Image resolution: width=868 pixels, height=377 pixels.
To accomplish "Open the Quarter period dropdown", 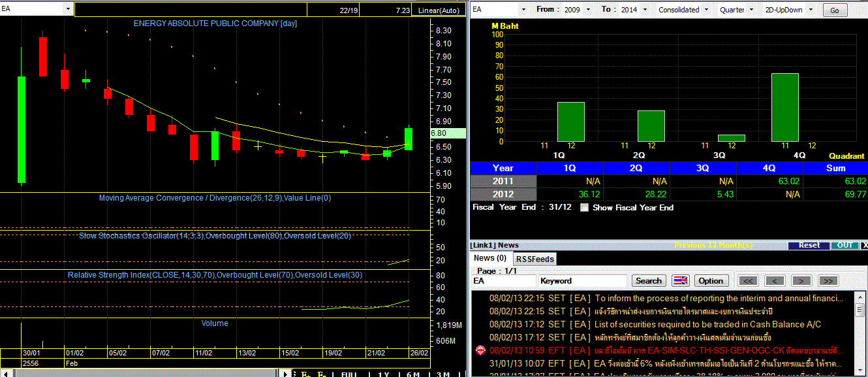I will pos(751,10).
